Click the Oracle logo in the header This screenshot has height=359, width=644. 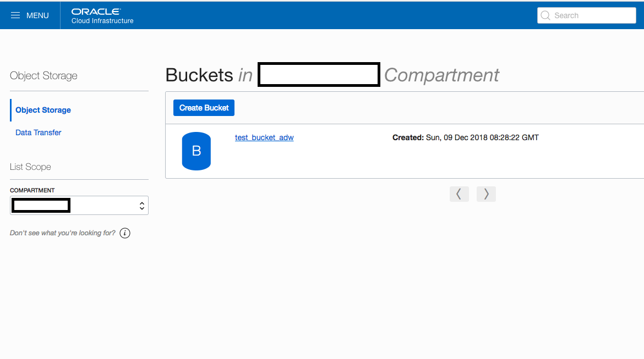point(96,12)
